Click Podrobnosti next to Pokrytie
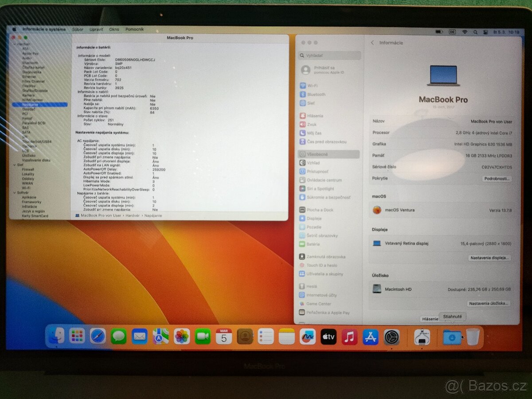 tap(497, 179)
